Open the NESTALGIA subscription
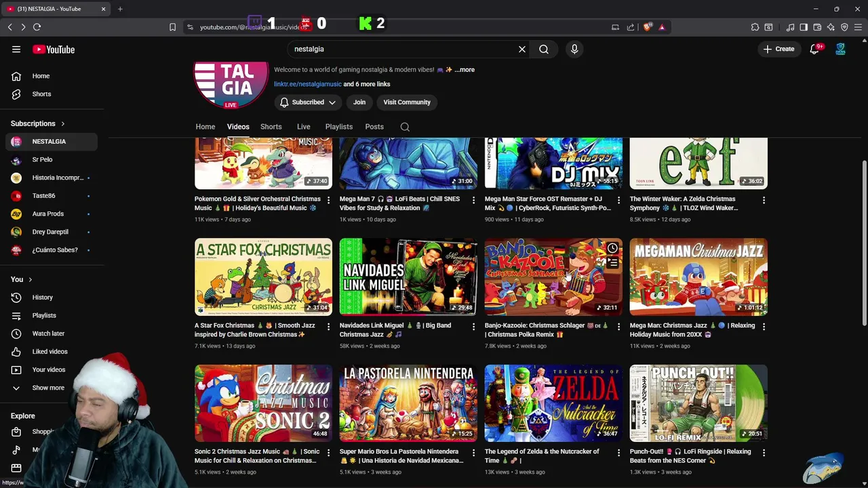The height and width of the screenshot is (488, 868). 52,142
